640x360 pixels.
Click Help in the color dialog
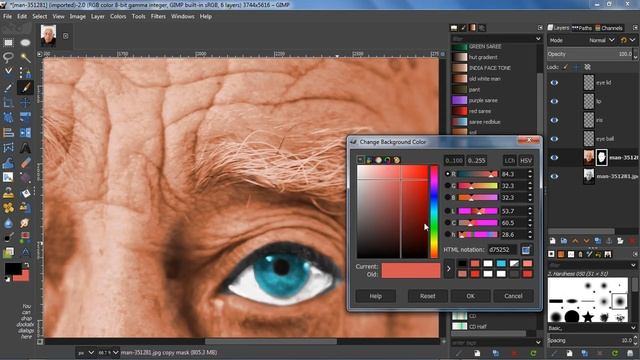(376, 296)
